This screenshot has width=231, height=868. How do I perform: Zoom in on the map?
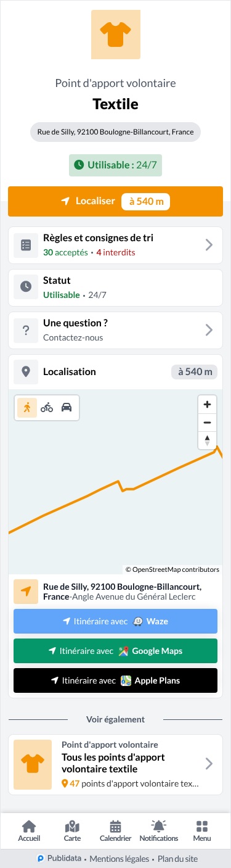pos(207,405)
